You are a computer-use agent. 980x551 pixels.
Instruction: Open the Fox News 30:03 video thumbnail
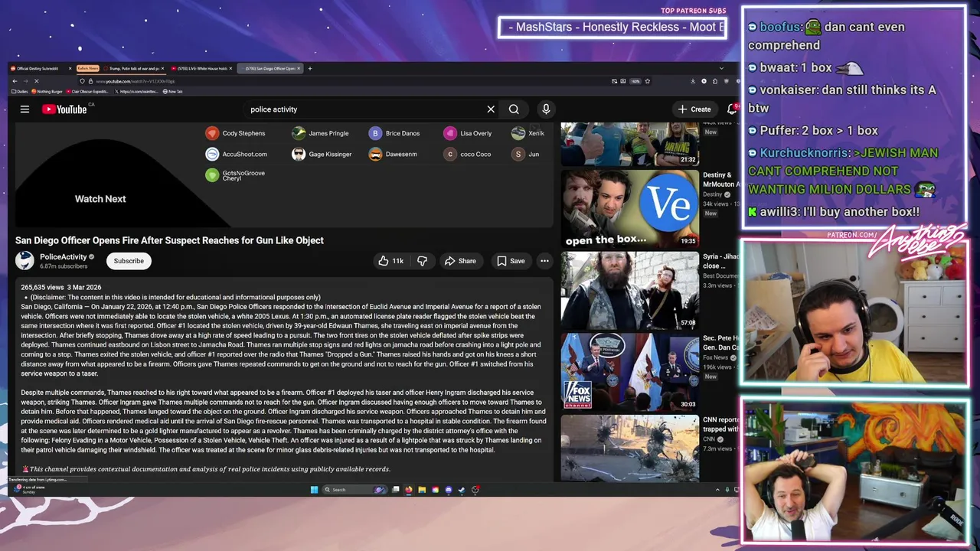[x=630, y=372]
